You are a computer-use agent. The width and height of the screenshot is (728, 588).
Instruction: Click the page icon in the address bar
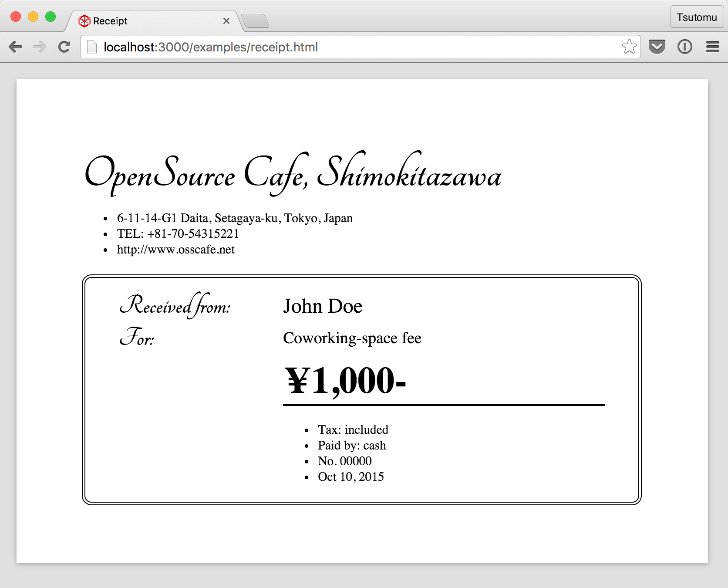click(x=92, y=46)
